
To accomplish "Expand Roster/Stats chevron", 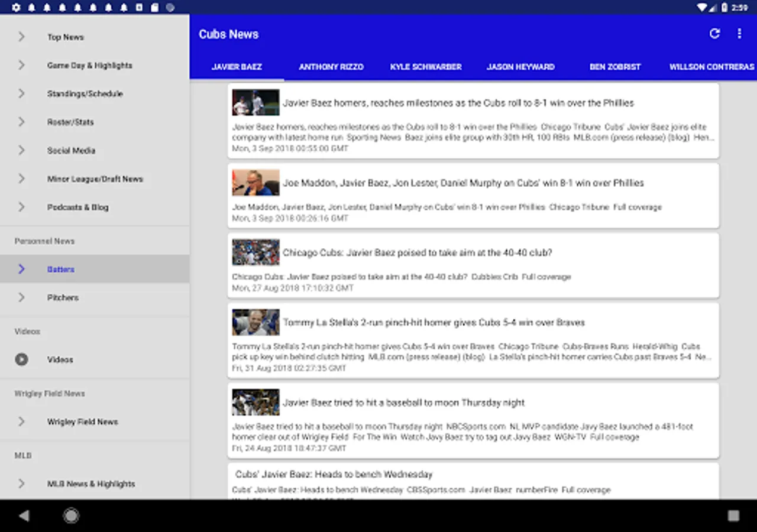I will [21, 122].
